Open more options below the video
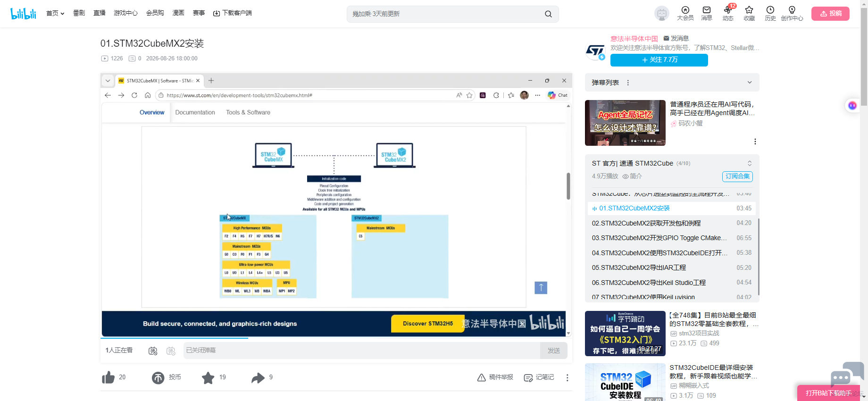Image resolution: width=868 pixels, height=401 pixels. [568, 377]
